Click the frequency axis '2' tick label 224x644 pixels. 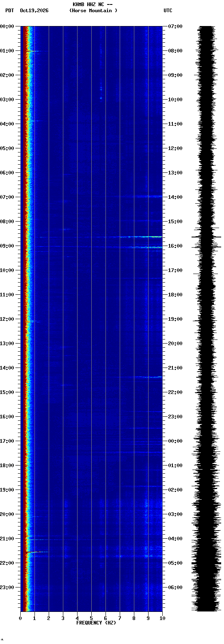[x=49, y=618]
